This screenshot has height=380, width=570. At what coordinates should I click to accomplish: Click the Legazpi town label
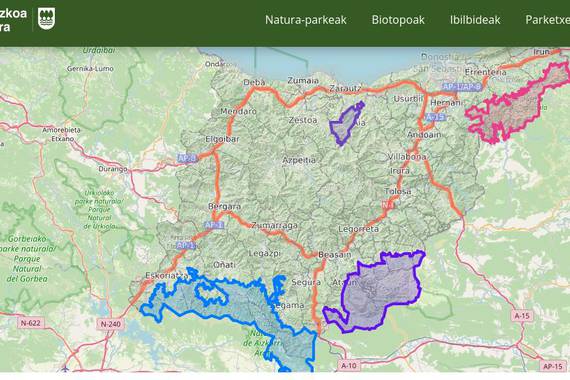pos(265,253)
